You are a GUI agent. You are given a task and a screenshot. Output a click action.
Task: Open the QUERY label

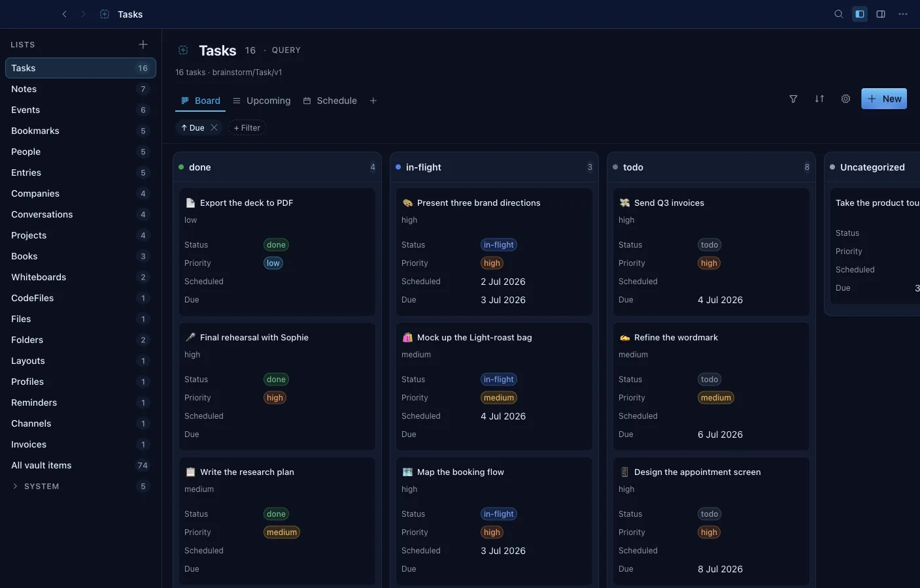coord(286,50)
